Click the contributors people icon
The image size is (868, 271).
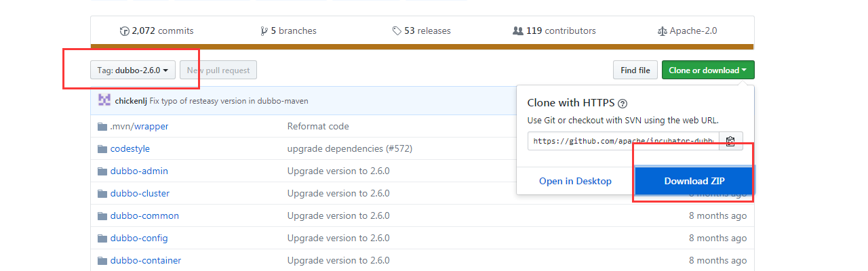click(x=518, y=31)
